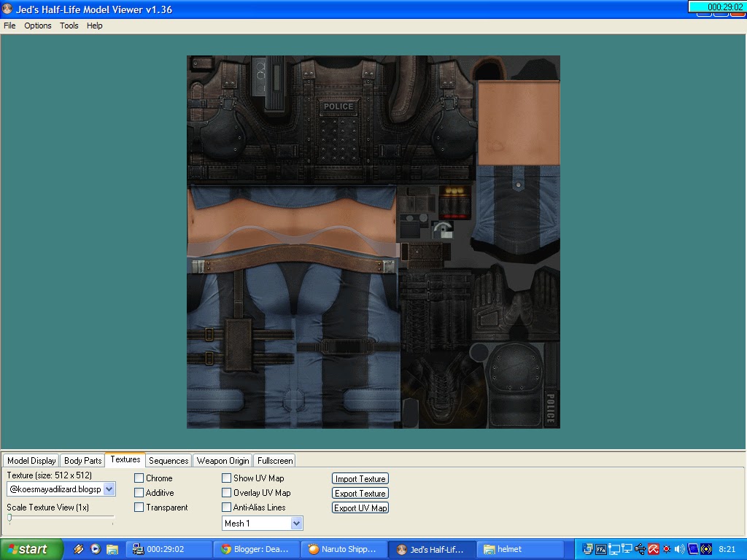
Task: Click the Jed's Model Viewer title bar icon
Action: [x=7, y=9]
